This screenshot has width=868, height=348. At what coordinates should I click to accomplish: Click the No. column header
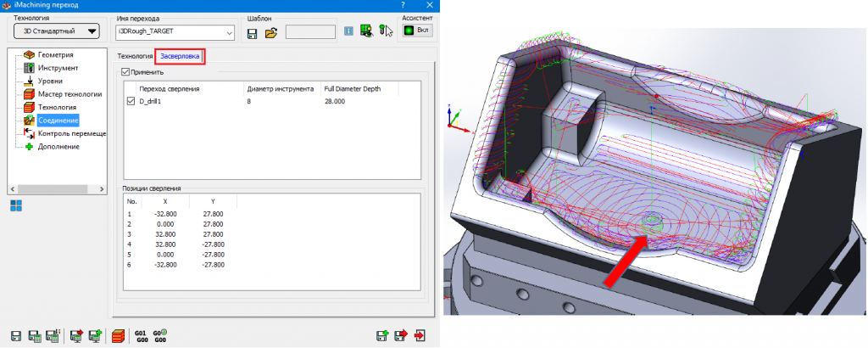132,202
